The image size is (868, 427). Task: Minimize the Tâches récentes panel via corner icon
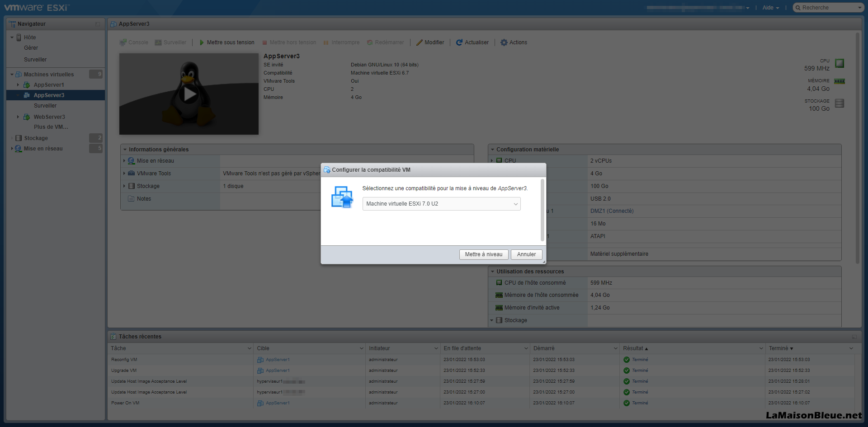pyautogui.click(x=854, y=337)
